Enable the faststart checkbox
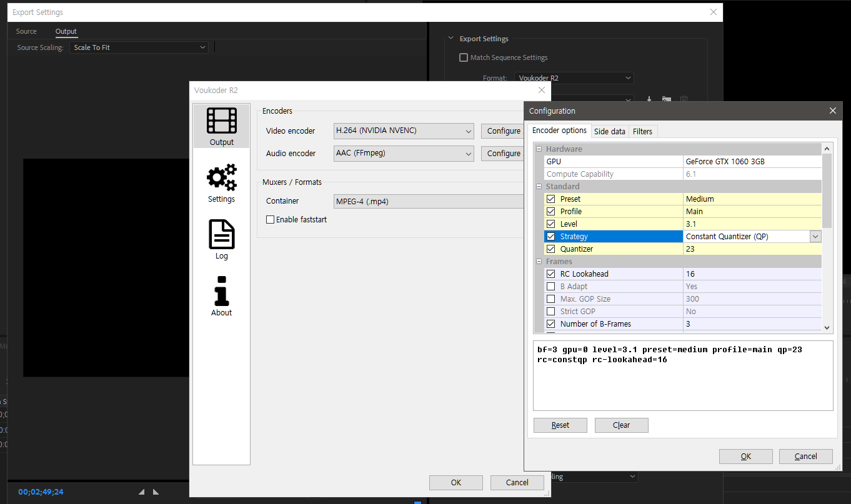This screenshot has width=851, height=504. 271,220
